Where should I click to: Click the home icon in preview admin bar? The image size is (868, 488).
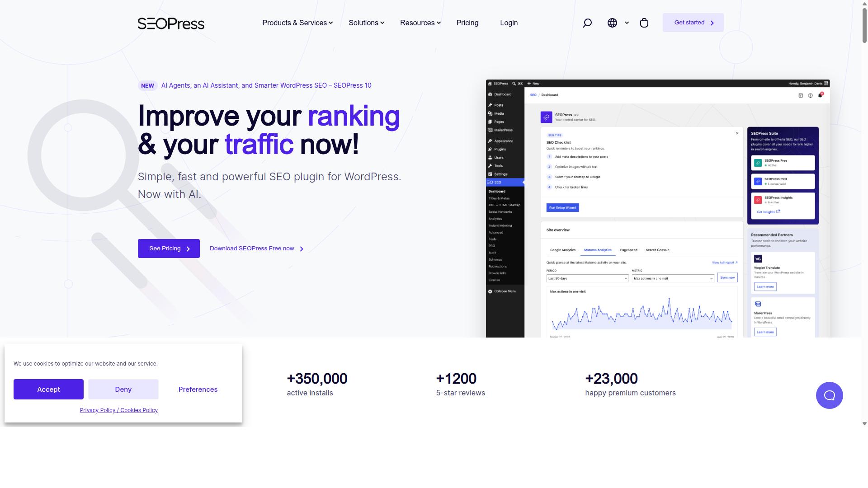click(490, 84)
